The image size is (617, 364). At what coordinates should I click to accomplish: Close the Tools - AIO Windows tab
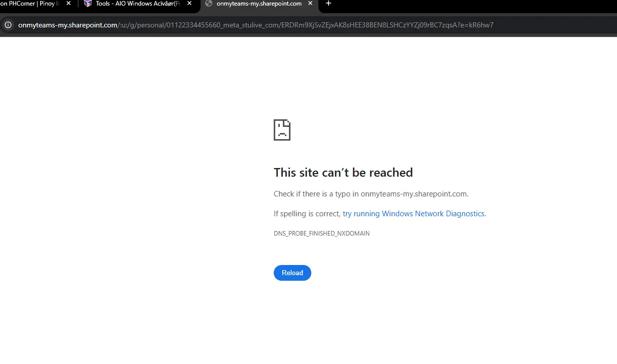click(x=189, y=4)
